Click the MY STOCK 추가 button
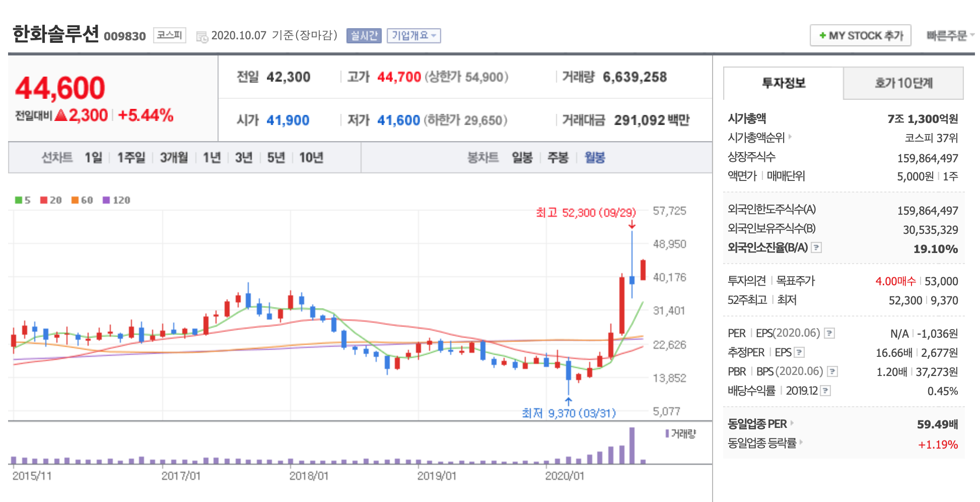This screenshot has height=502, width=980. point(861,36)
